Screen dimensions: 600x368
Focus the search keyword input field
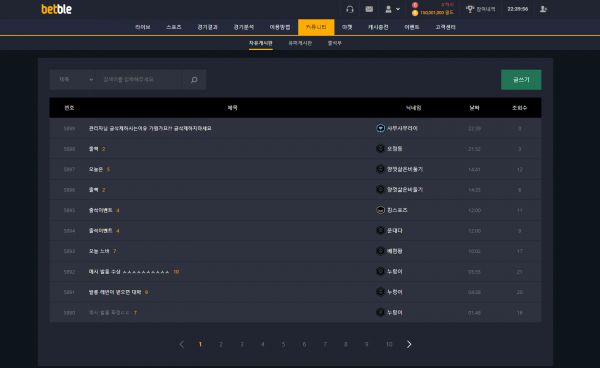139,80
